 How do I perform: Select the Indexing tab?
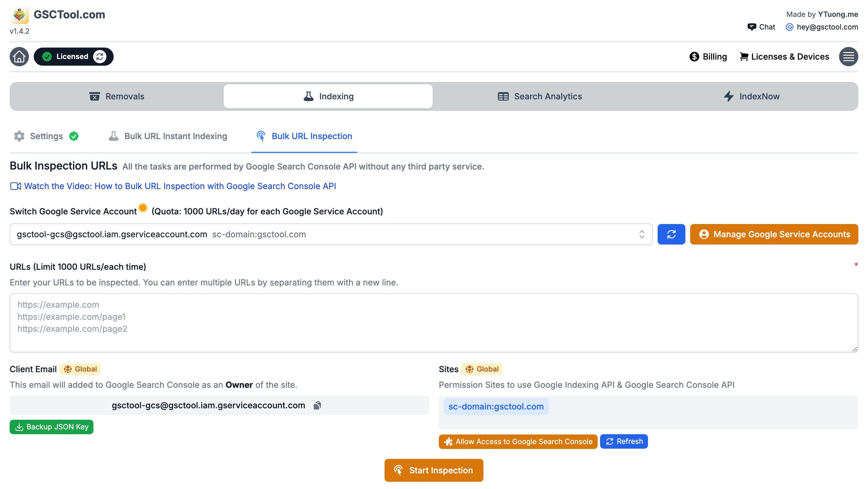point(328,96)
